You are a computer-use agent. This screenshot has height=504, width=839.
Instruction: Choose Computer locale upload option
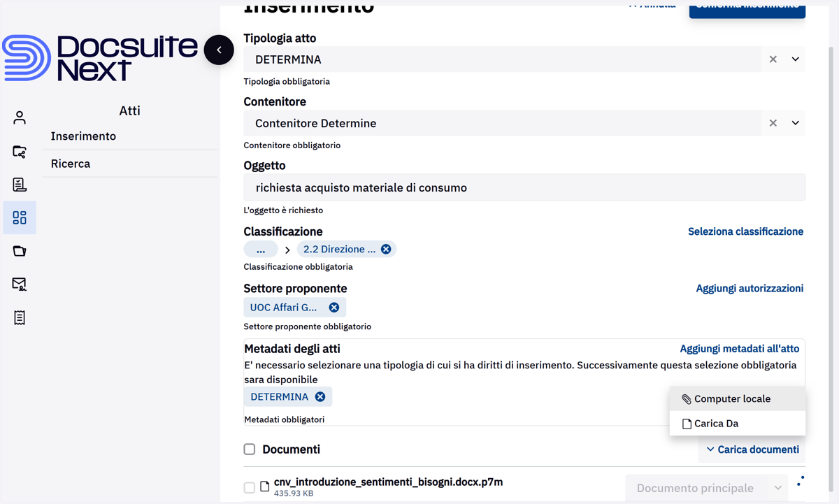[738, 398]
